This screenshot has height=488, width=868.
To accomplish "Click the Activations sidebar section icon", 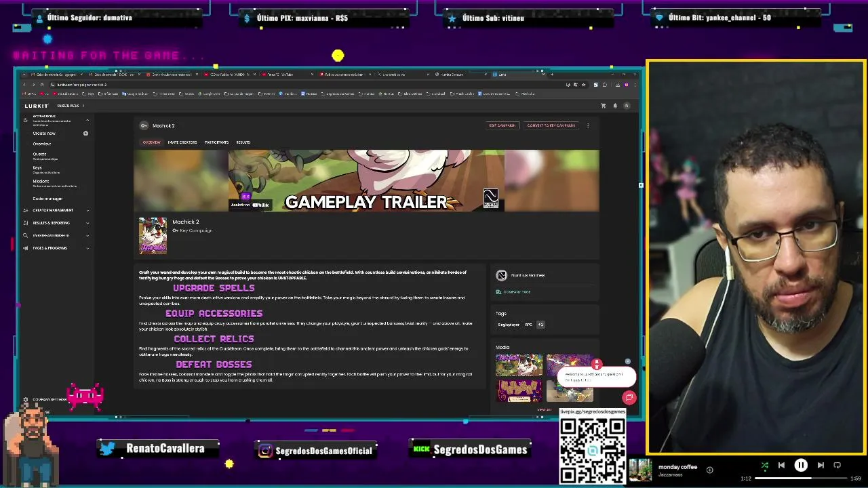I will (25, 120).
